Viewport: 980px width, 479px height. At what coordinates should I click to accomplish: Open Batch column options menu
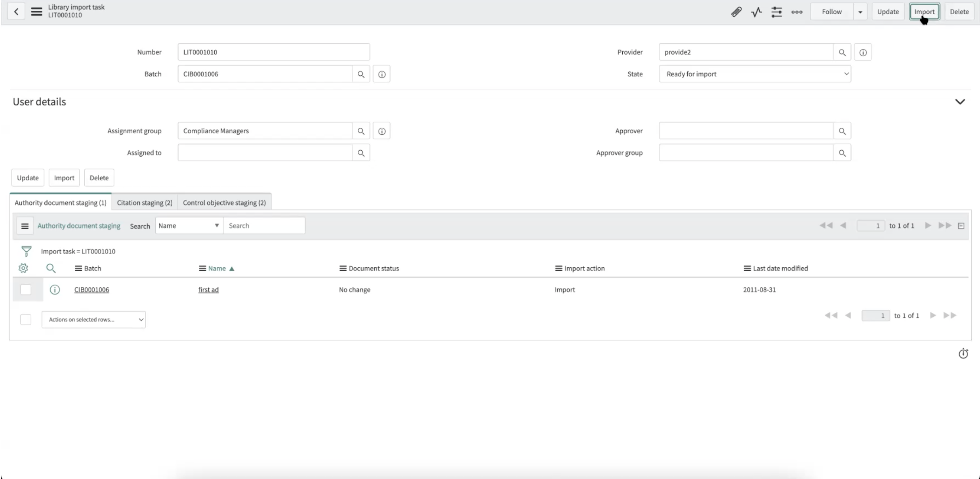point(78,268)
